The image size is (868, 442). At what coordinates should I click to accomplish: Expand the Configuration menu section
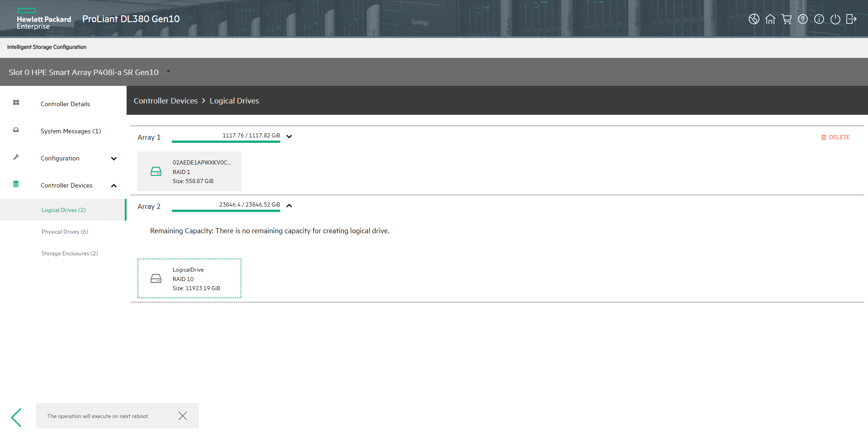114,159
